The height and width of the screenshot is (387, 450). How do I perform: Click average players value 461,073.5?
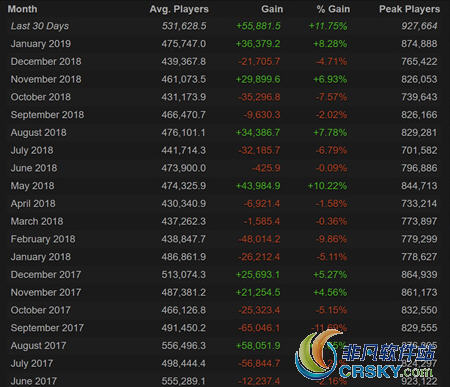click(184, 79)
